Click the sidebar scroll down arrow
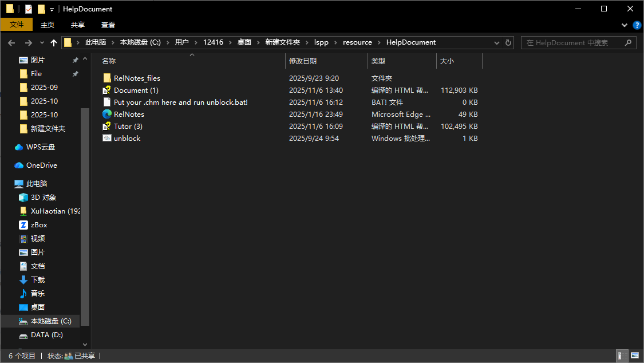The image size is (644, 363). [85, 345]
